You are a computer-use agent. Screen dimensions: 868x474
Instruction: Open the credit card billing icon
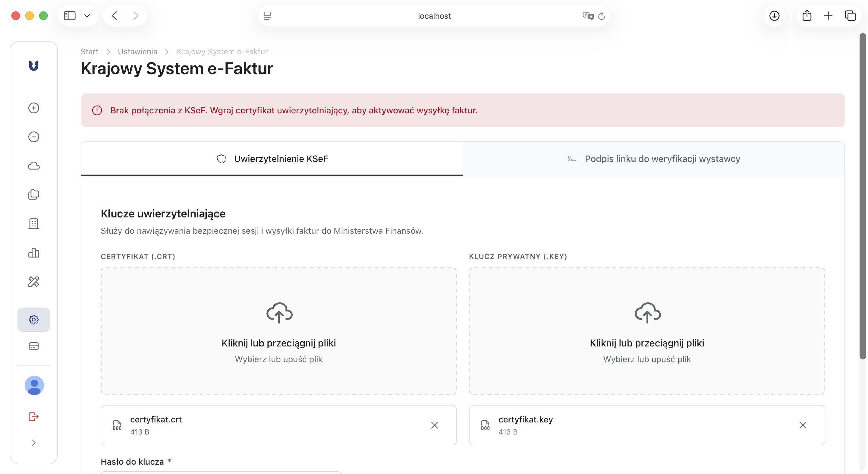(34, 346)
